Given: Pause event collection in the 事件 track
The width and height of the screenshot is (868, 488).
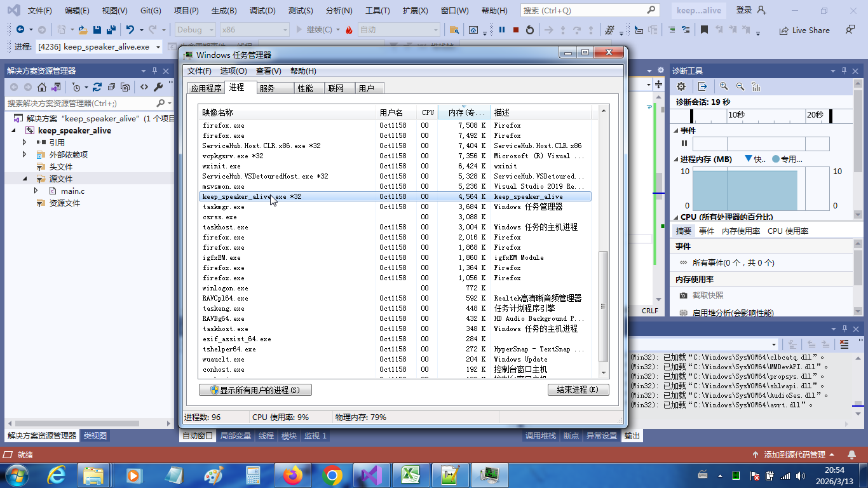Looking at the screenshot, I should [684, 144].
